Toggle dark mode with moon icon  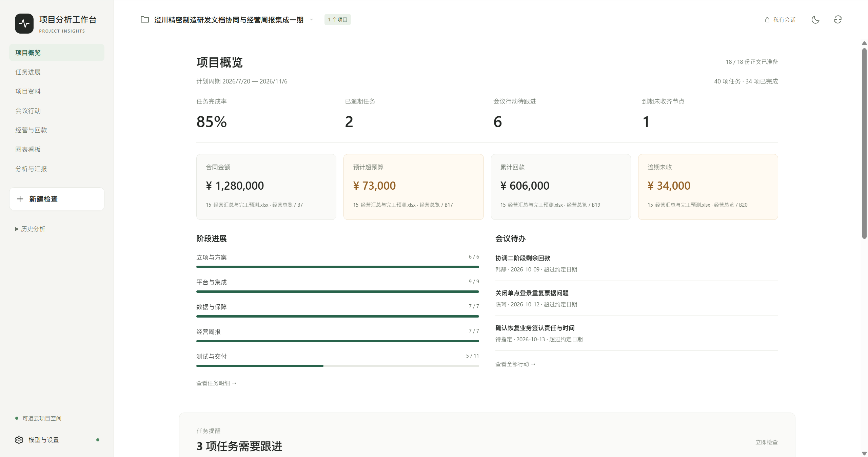point(815,20)
